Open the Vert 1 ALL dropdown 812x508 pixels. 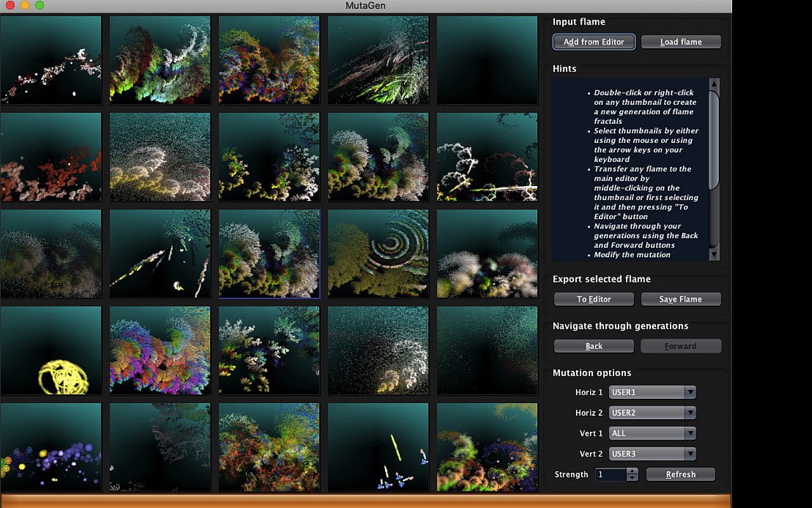652,433
